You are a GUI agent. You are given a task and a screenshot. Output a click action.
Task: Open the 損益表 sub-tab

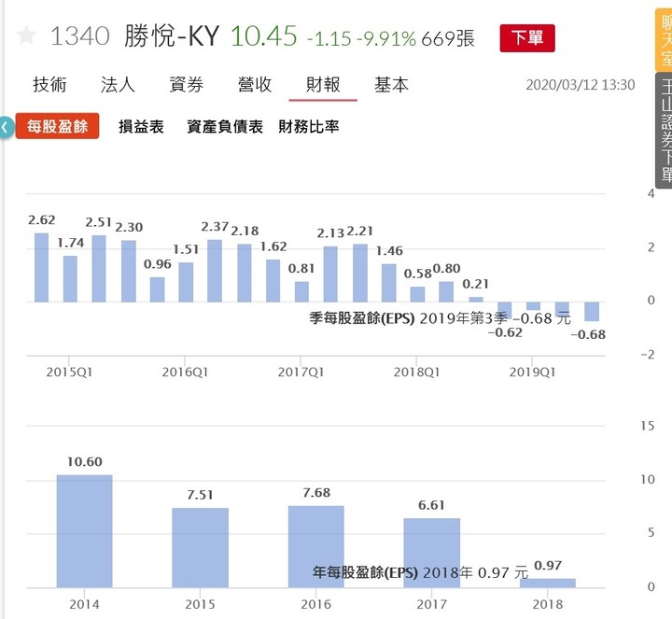click(141, 126)
